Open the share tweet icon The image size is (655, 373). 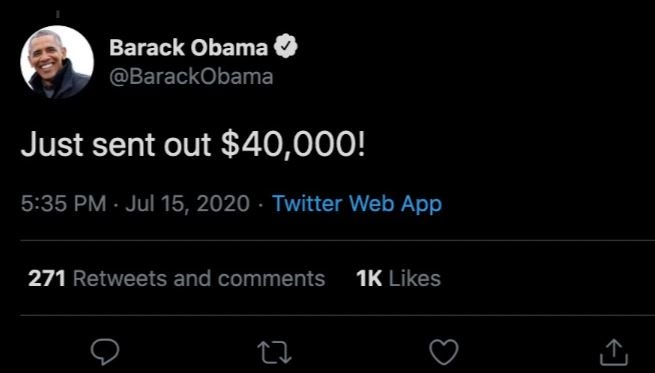[x=614, y=352]
